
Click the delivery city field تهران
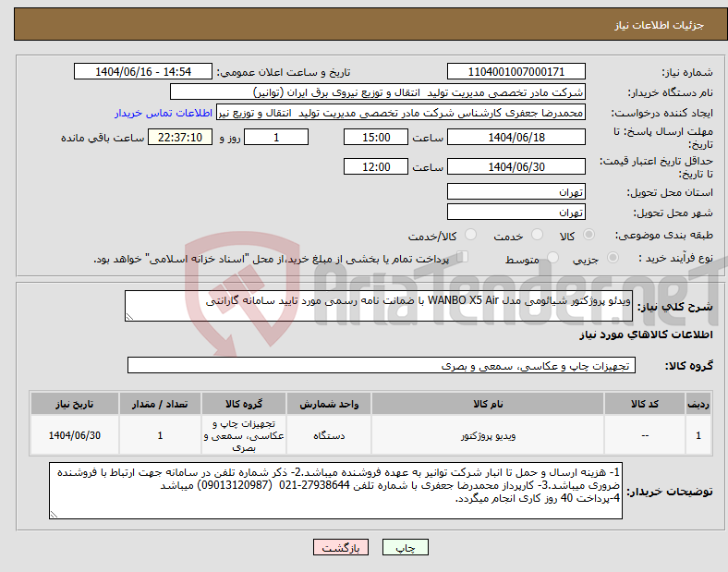(x=516, y=213)
